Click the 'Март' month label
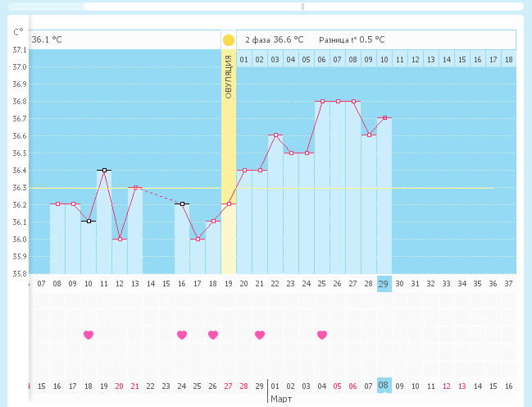Image resolution: width=532 pixels, height=407 pixels. 282,399
